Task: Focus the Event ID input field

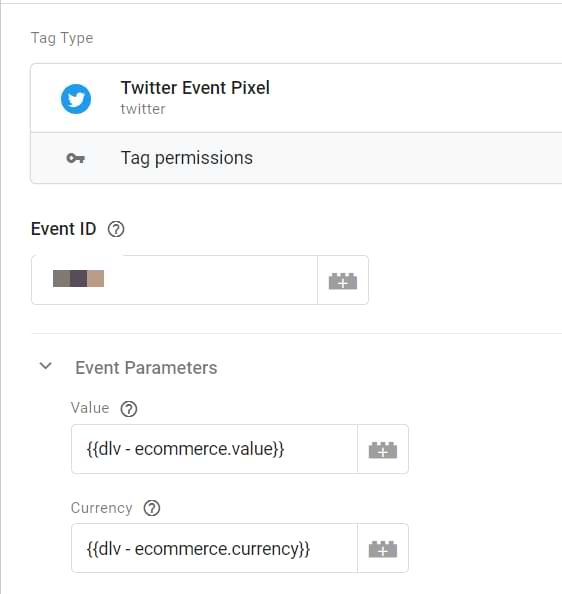Action: (x=174, y=280)
